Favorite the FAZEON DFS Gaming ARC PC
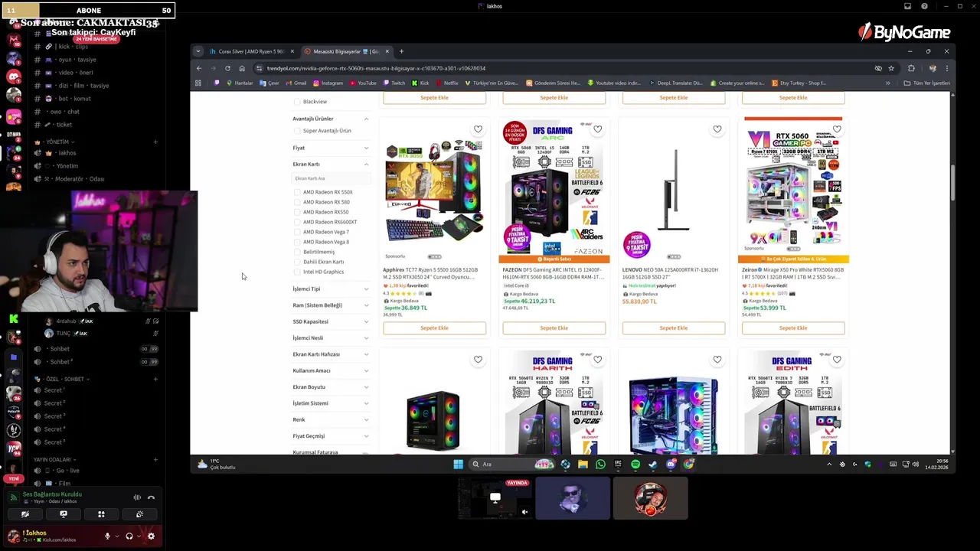 (x=597, y=129)
